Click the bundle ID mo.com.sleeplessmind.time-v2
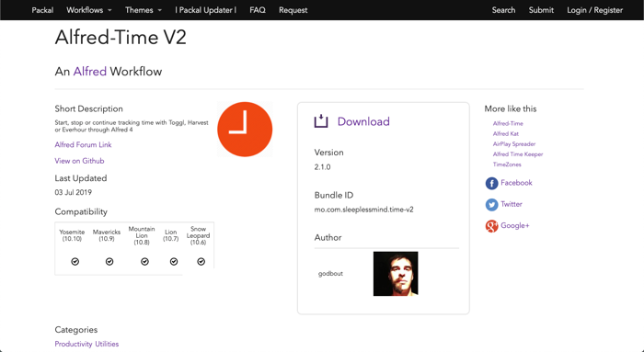 pyautogui.click(x=364, y=210)
